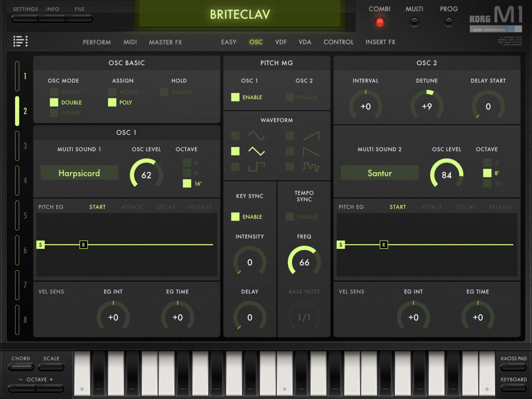This screenshot has height=399, width=532.
Task: Open the program list browser icon
Action: [x=20, y=41]
